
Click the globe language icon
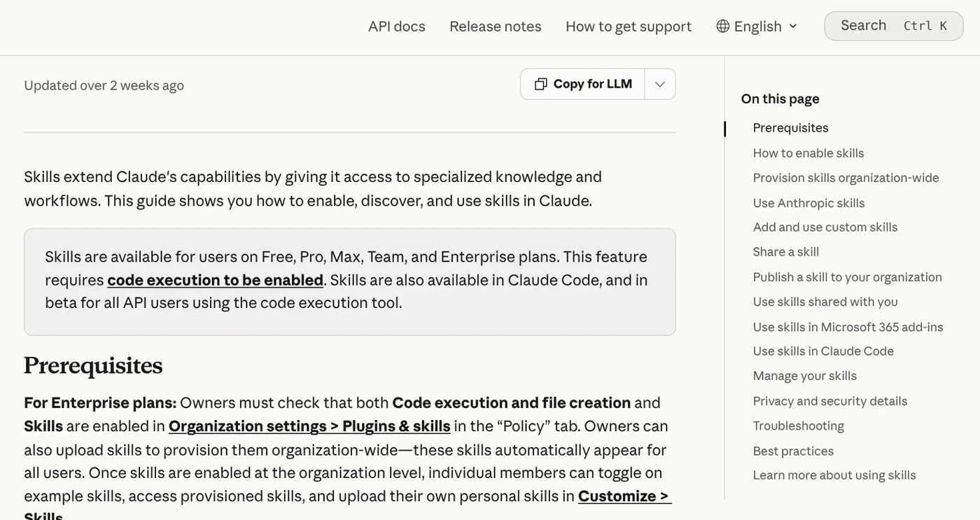(723, 27)
